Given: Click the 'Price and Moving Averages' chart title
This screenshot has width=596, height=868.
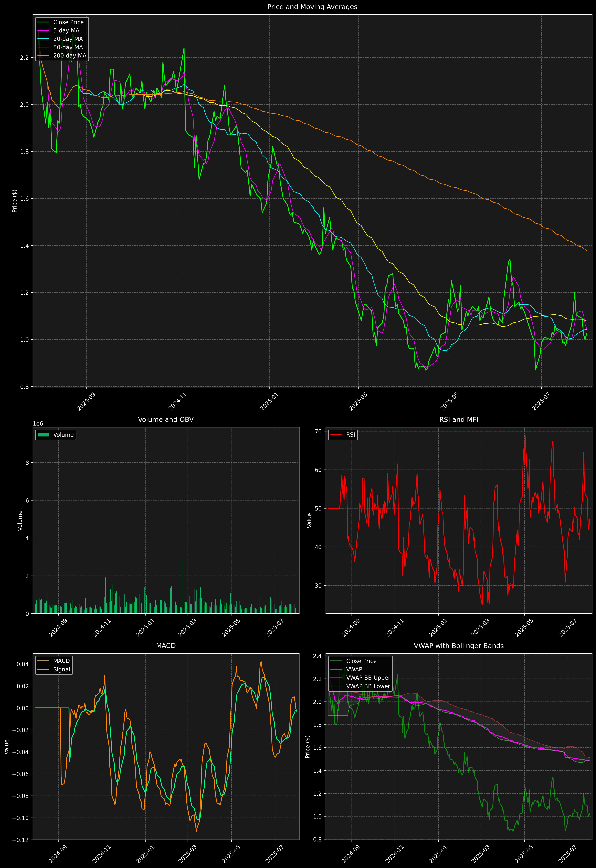Looking at the screenshot, I should pyautogui.click(x=312, y=7).
